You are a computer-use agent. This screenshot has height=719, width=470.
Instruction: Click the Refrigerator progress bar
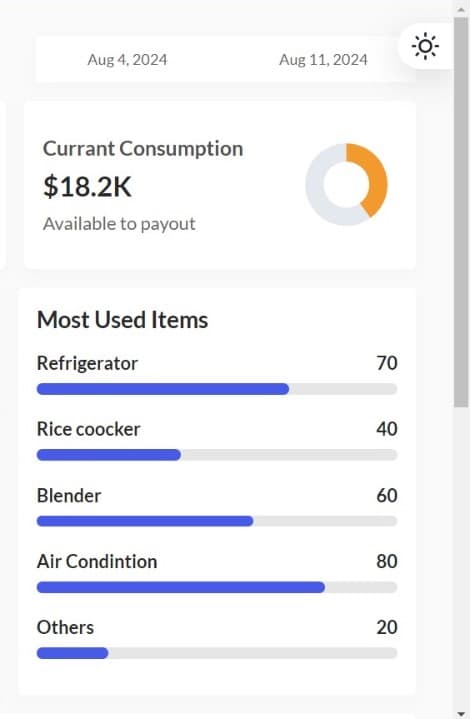217,389
